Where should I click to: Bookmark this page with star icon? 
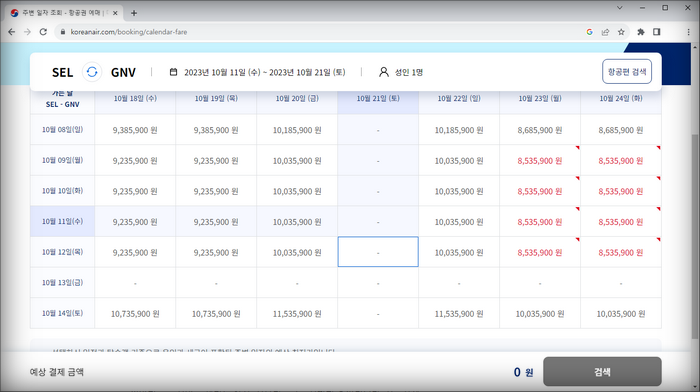click(x=621, y=32)
